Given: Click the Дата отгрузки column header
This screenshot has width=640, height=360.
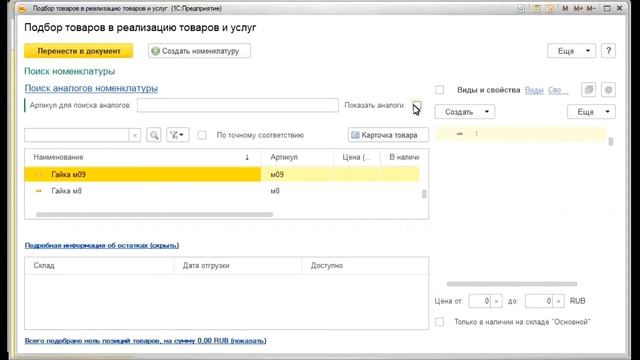Looking at the screenshot, I should (238, 266).
